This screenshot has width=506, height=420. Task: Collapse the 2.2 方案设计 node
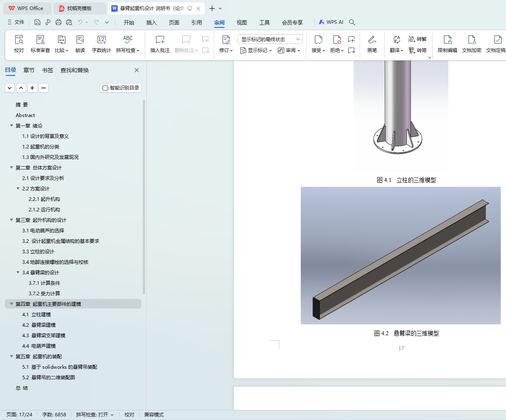pos(18,188)
